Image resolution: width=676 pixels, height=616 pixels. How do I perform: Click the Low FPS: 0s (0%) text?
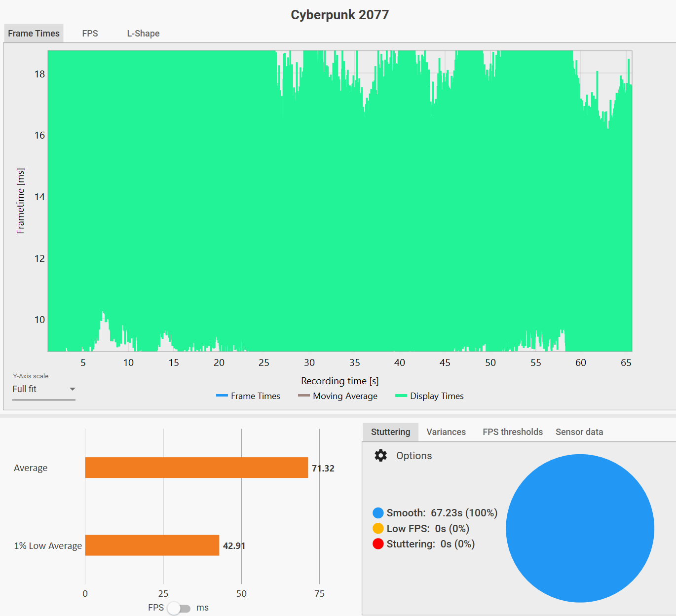click(x=428, y=529)
